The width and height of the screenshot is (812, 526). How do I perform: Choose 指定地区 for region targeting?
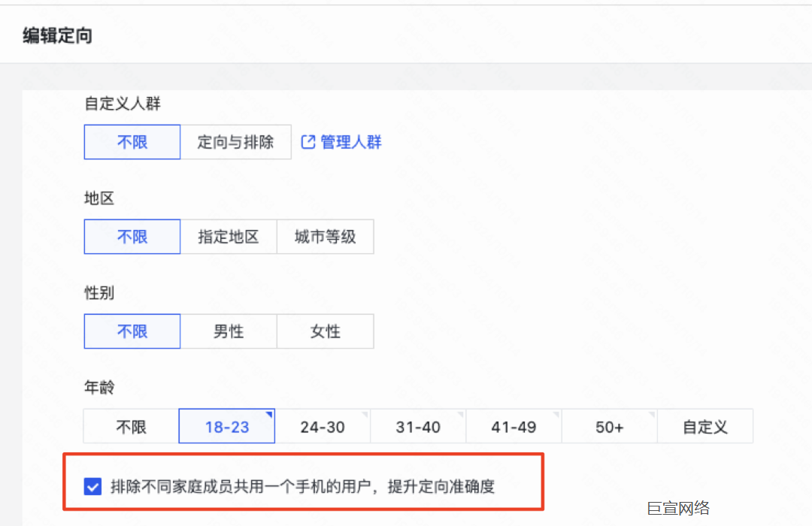229,236
